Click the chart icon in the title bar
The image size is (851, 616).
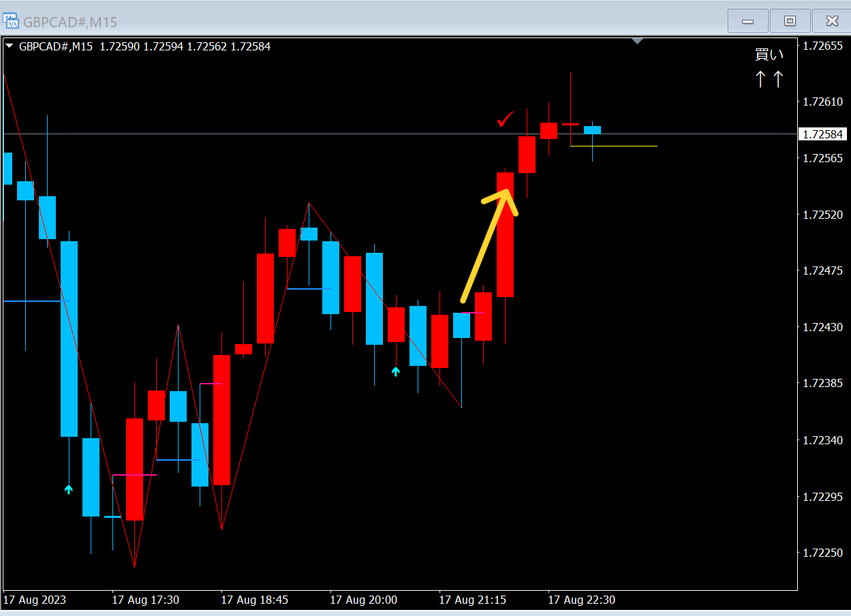pyautogui.click(x=12, y=22)
